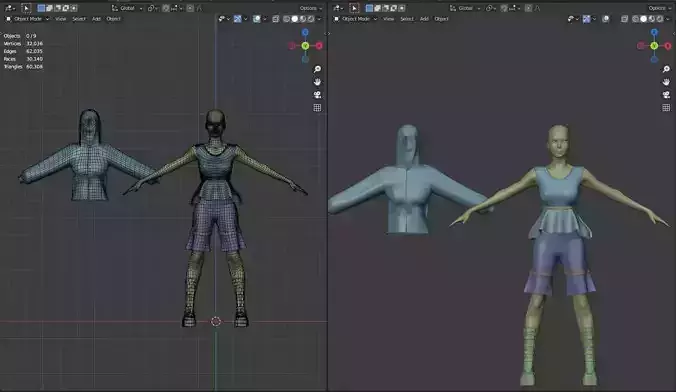Switch left viewport to rendered shading
676x392 pixels.
click(x=311, y=19)
